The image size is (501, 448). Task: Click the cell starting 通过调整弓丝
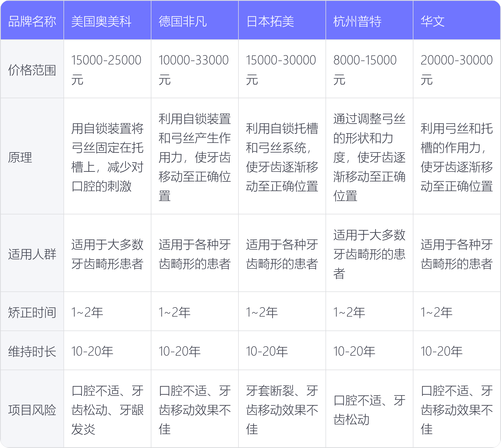(369, 156)
